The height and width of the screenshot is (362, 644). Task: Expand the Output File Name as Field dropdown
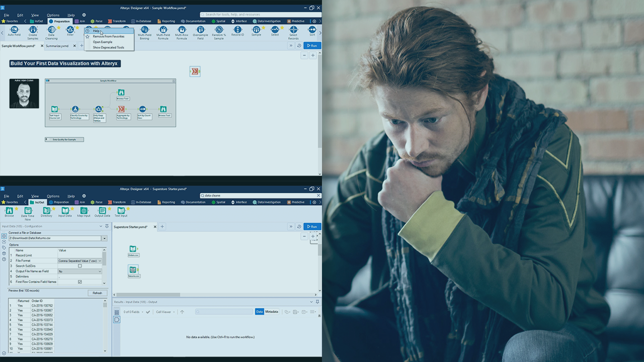click(100, 271)
